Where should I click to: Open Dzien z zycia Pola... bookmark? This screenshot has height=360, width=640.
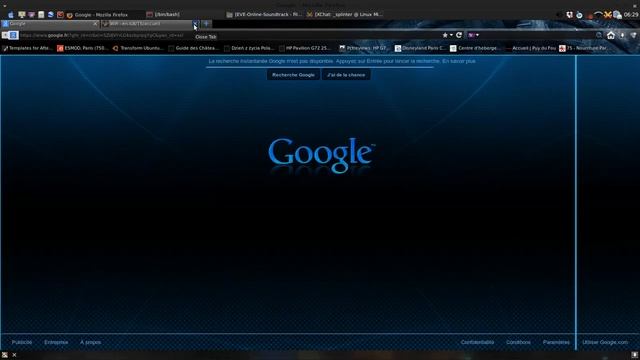click(249, 48)
